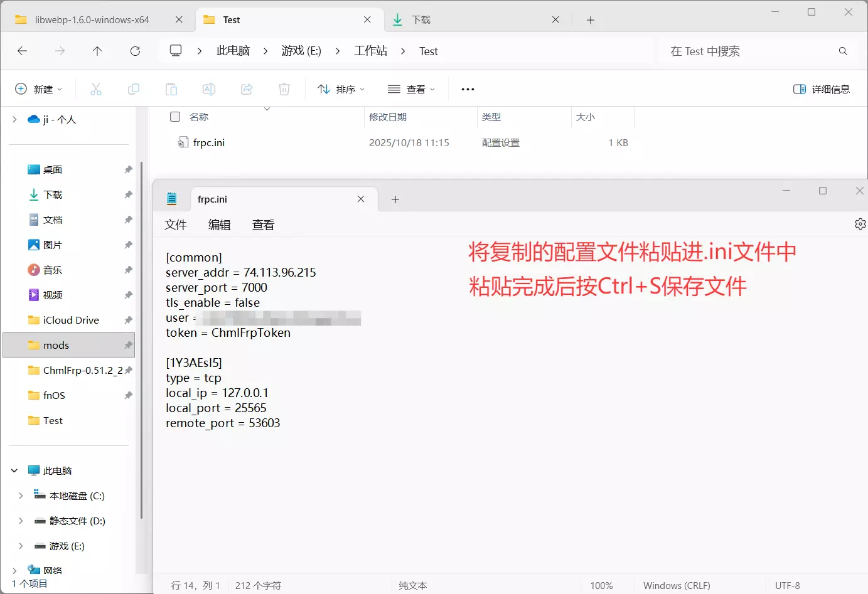Screen dimensions: 868x594
Task: Add a new File Explorer tab
Action: [591, 20]
